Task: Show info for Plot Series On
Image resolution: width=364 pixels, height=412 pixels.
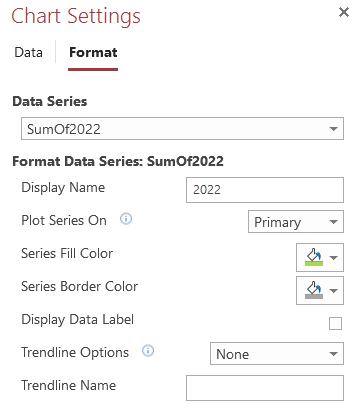Action: 126,219
